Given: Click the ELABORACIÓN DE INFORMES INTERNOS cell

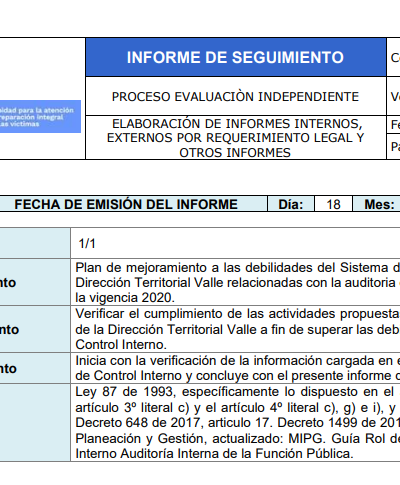Looking at the screenshot, I should pos(236,138).
